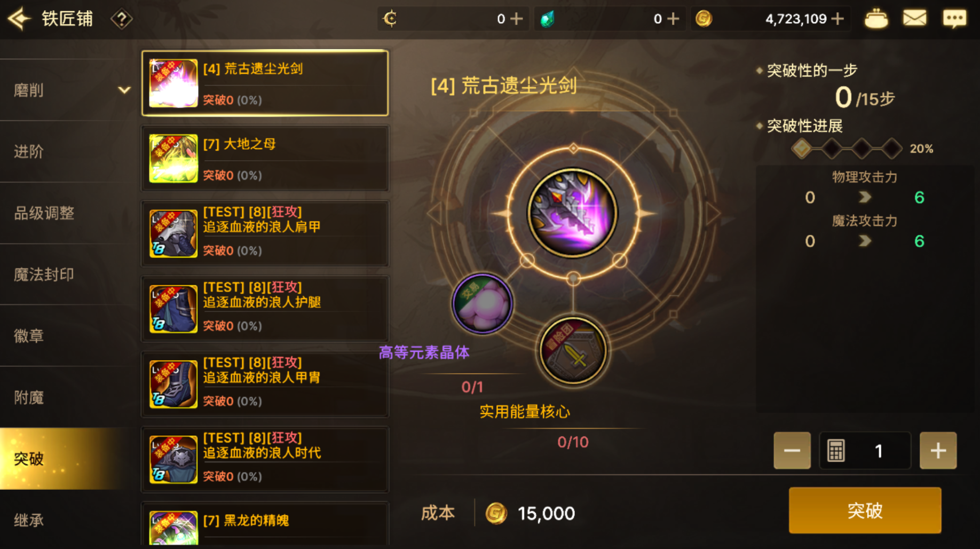980x549 pixels.
Task: Add gold with the plus icon
Action: [x=837, y=19]
